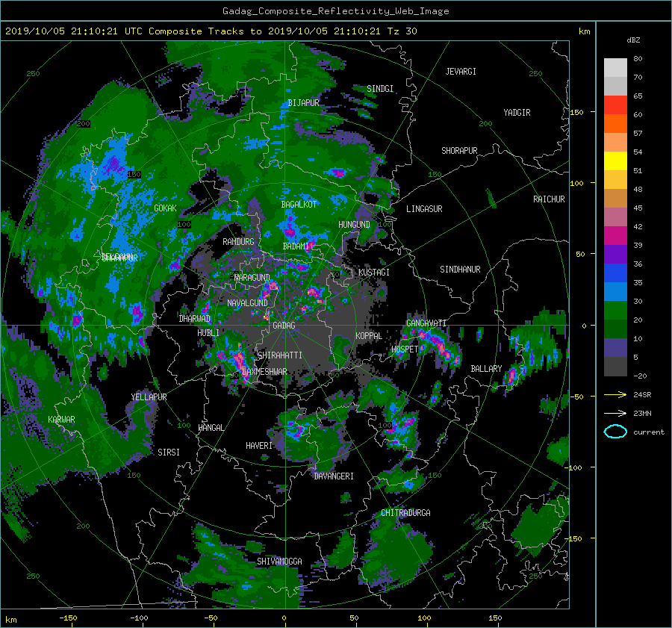This screenshot has height=628, width=672.
Task: Click the BADAMI city label
Action: 296,246
